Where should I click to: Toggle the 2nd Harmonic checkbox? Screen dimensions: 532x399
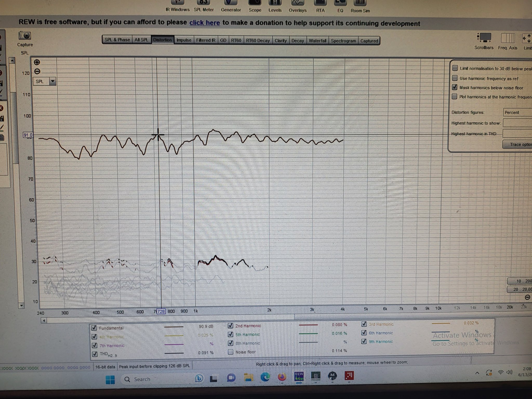click(x=230, y=325)
